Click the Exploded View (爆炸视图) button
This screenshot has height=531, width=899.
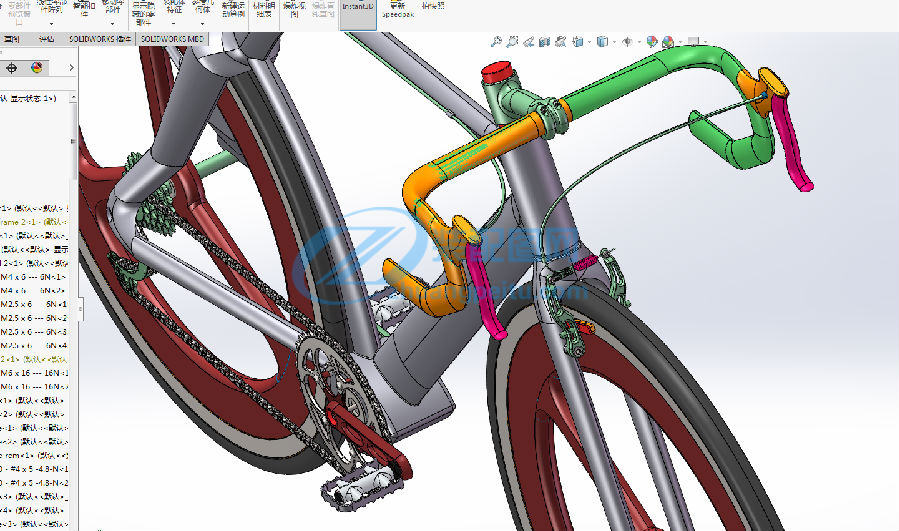pos(294,9)
